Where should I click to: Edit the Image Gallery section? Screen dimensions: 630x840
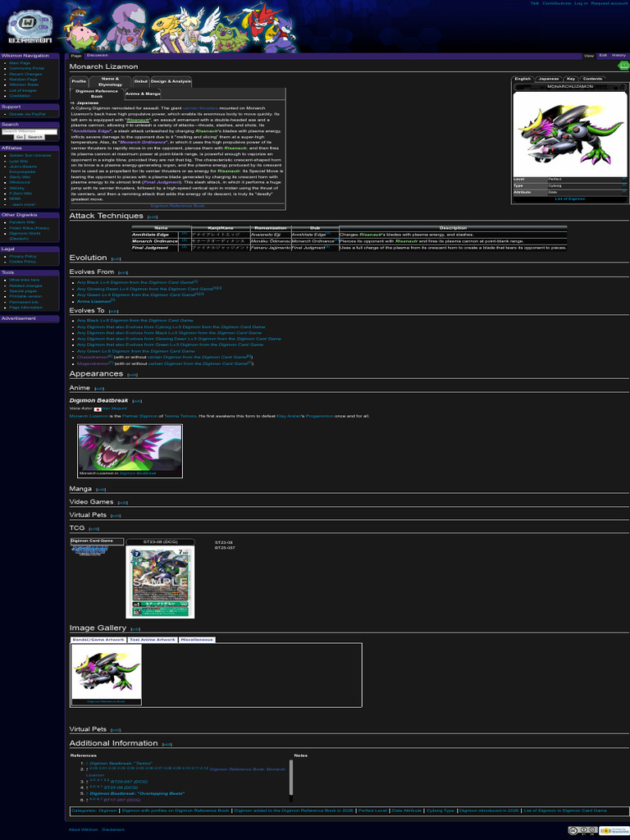point(135,629)
